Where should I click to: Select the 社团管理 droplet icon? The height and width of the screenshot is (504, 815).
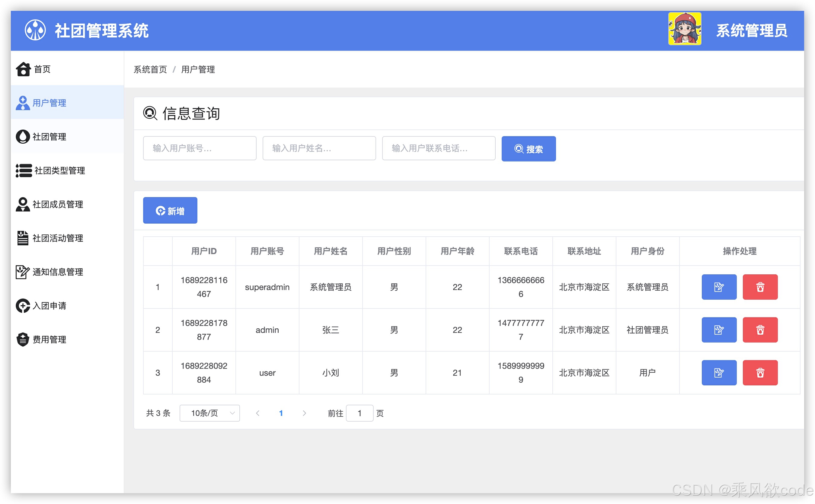click(x=23, y=137)
